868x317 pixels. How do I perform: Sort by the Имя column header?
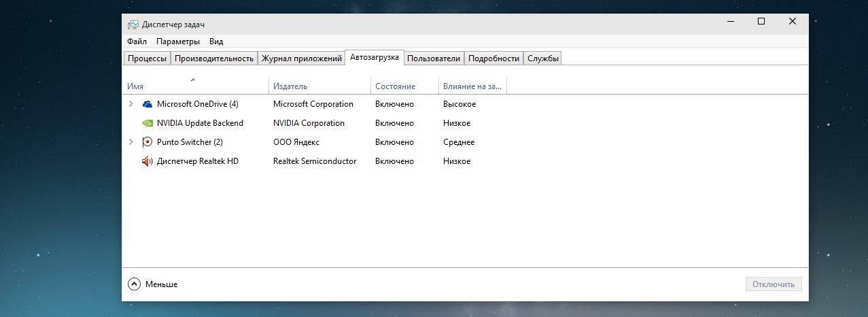click(196, 86)
